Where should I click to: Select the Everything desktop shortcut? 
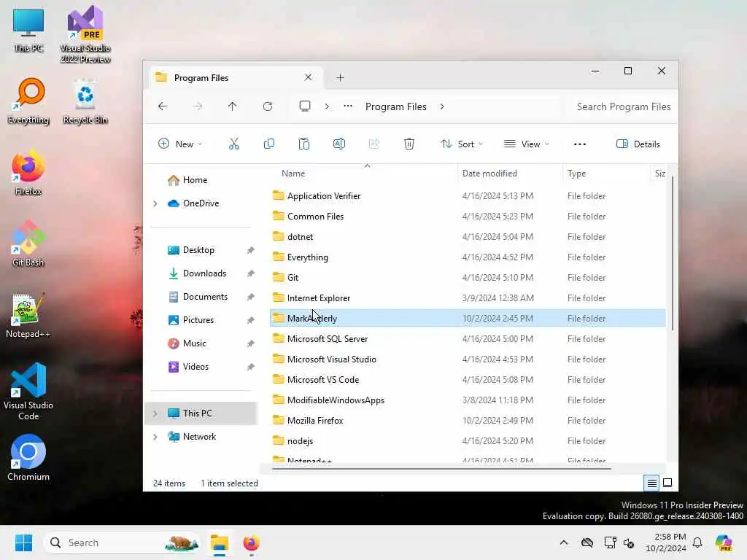point(28,101)
